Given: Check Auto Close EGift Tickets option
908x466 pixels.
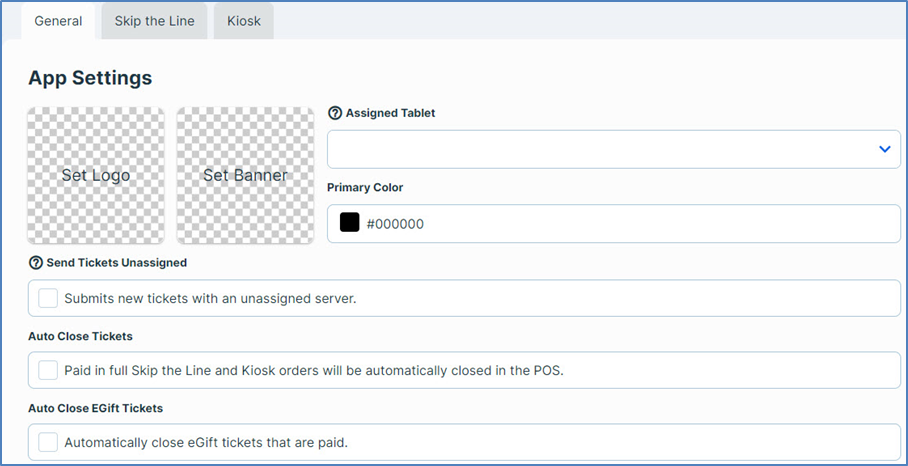Looking at the screenshot, I should [48, 443].
